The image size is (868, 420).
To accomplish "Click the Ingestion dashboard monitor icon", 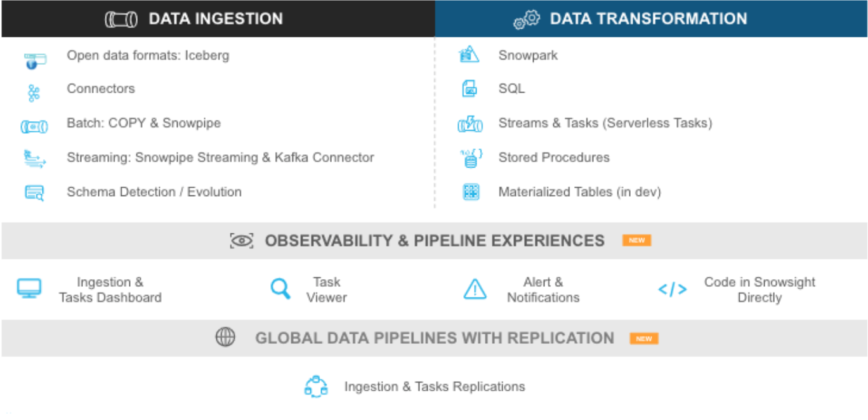I will (29, 289).
